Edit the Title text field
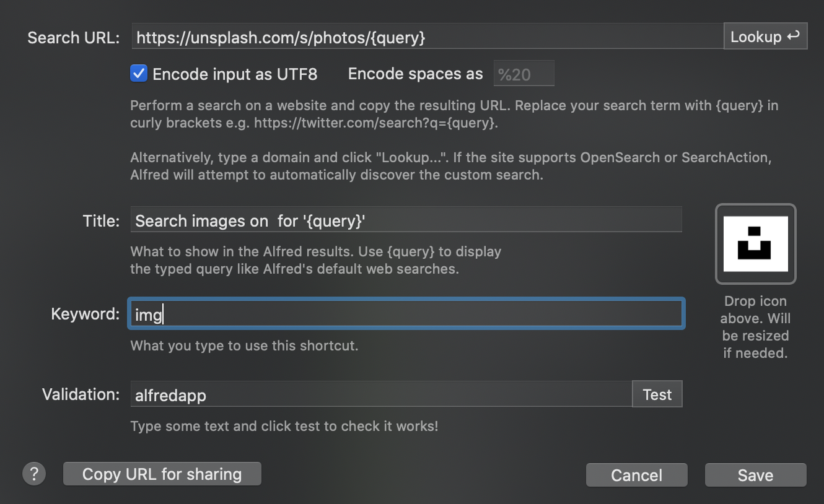Image resolution: width=824 pixels, height=504 pixels. [x=406, y=220]
